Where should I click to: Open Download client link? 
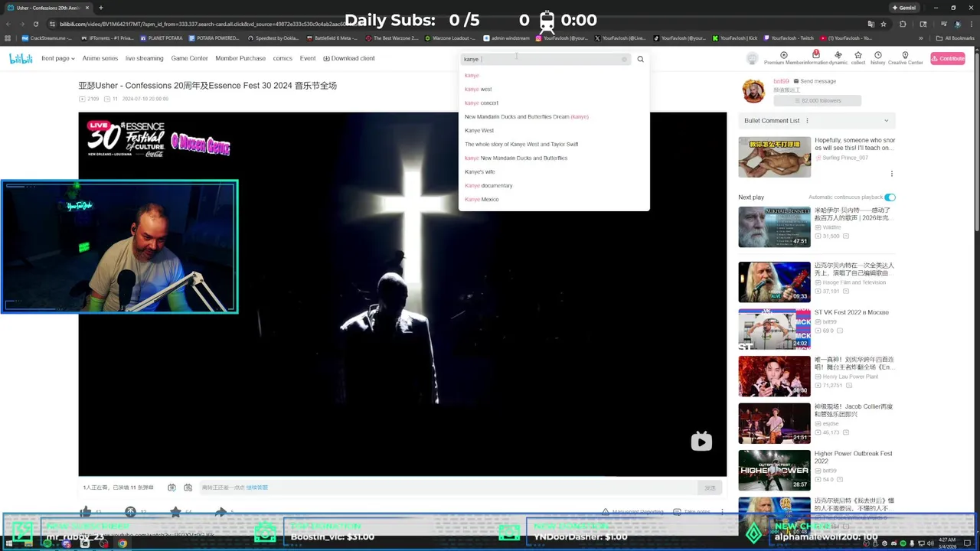tap(349, 58)
